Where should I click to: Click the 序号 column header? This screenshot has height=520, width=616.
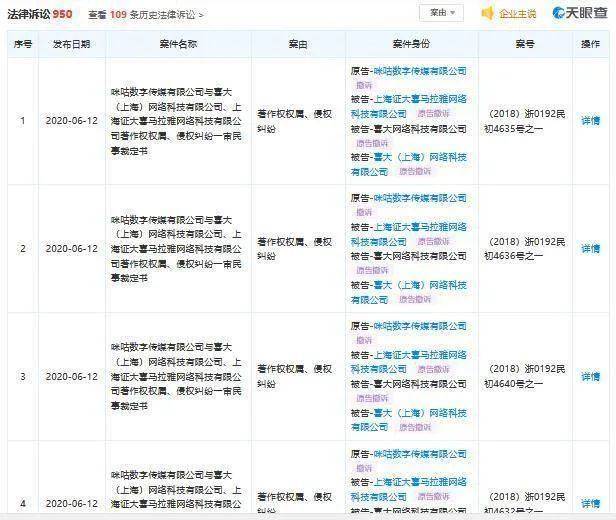[23, 44]
